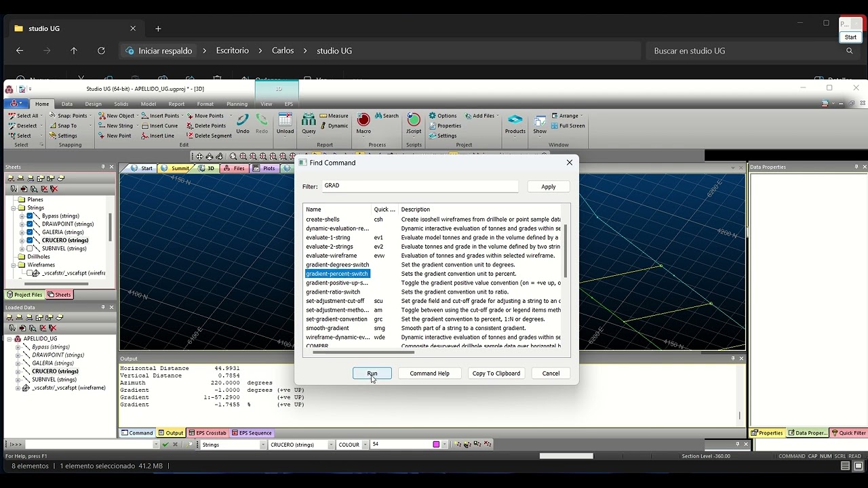This screenshot has height=488, width=868.
Task: Open Arrange dropdown
Action: point(582,116)
